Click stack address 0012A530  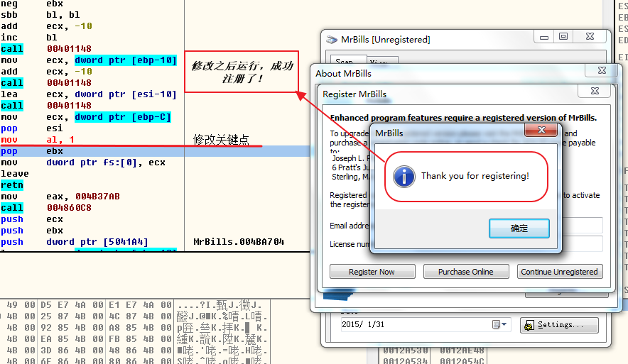click(406, 351)
